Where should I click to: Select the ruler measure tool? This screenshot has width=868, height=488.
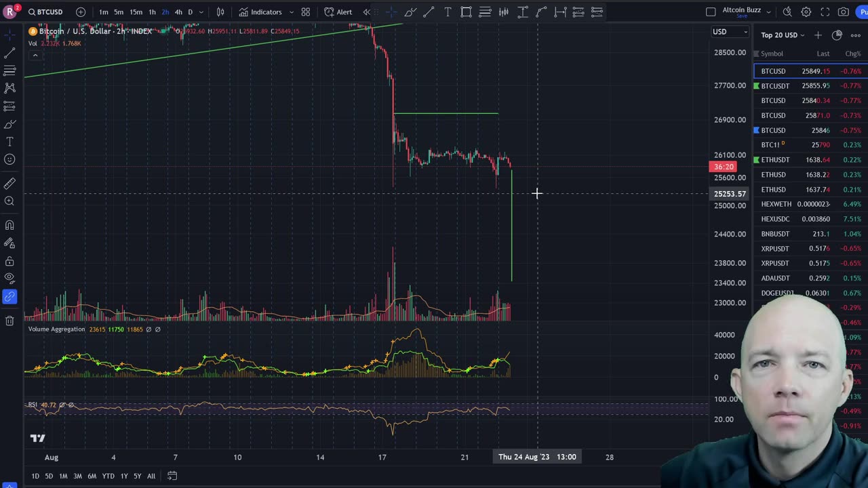(x=9, y=183)
